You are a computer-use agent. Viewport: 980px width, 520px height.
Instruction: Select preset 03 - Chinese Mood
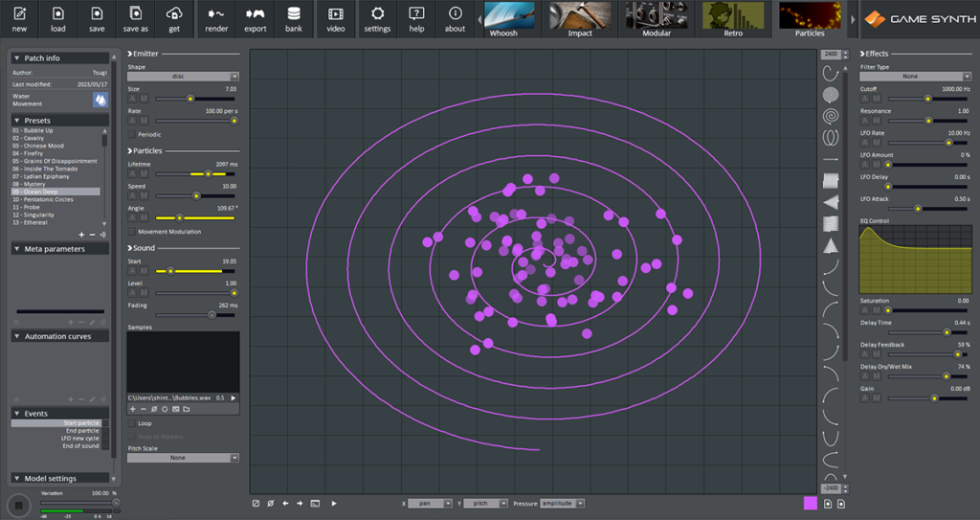point(56,146)
